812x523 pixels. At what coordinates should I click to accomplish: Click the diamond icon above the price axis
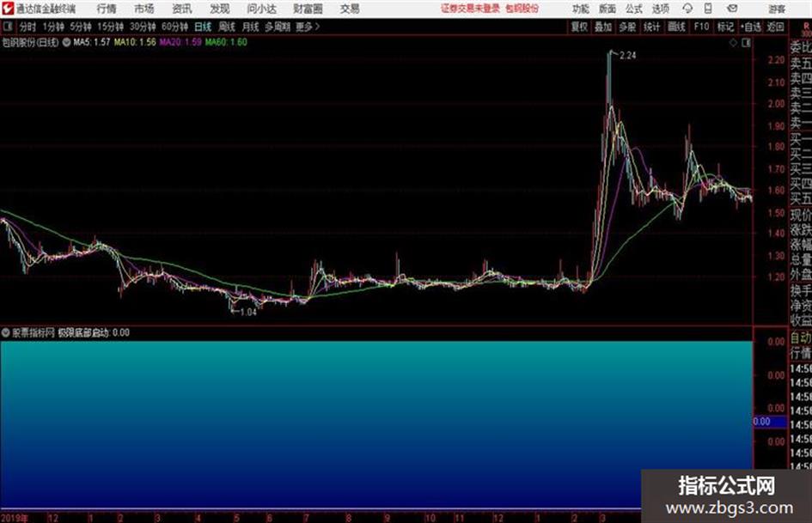733,43
